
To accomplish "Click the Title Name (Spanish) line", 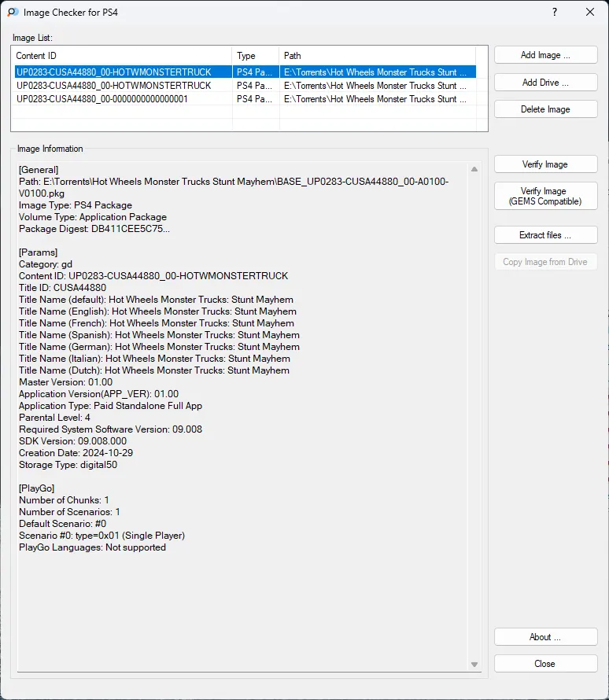I will coord(160,335).
